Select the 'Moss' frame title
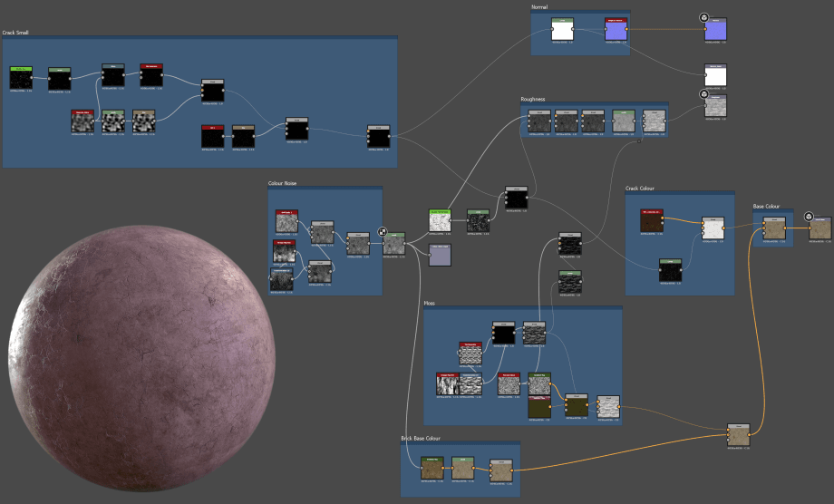This screenshot has height=504, width=834. pos(429,303)
